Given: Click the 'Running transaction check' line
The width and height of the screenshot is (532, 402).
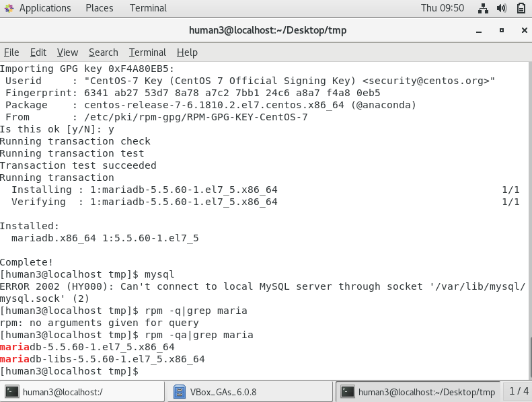Looking at the screenshot, I should tap(75, 141).
